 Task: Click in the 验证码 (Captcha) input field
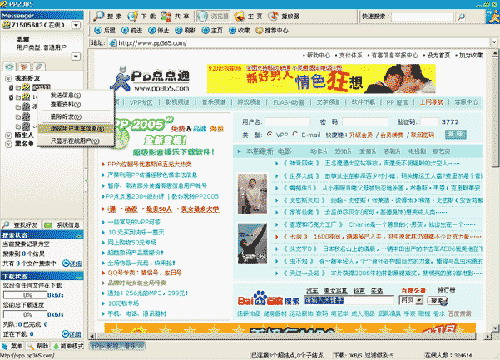coord(429,122)
